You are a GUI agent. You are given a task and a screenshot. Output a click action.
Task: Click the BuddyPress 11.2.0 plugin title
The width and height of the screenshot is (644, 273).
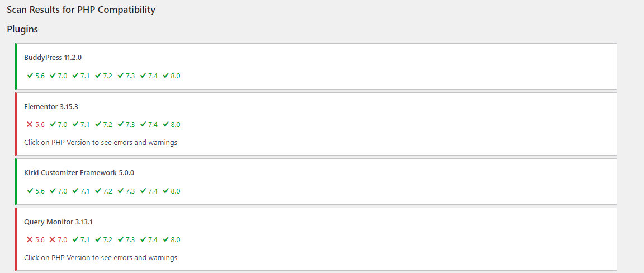pyautogui.click(x=53, y=57)
